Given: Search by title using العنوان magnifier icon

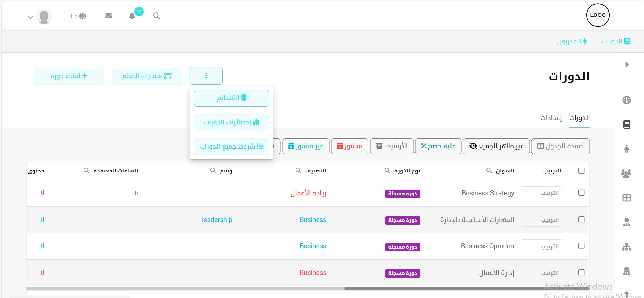Looking at the screenshot, I should 489,170.
